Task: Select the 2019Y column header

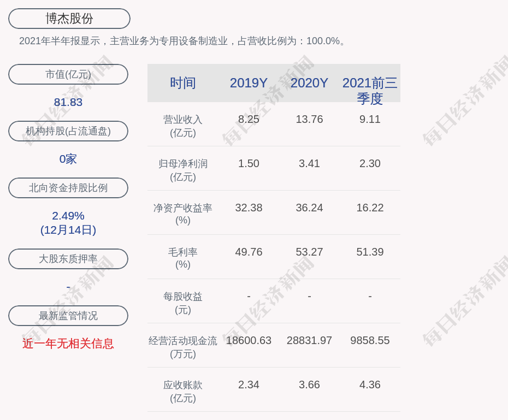Action: point(249,83)
